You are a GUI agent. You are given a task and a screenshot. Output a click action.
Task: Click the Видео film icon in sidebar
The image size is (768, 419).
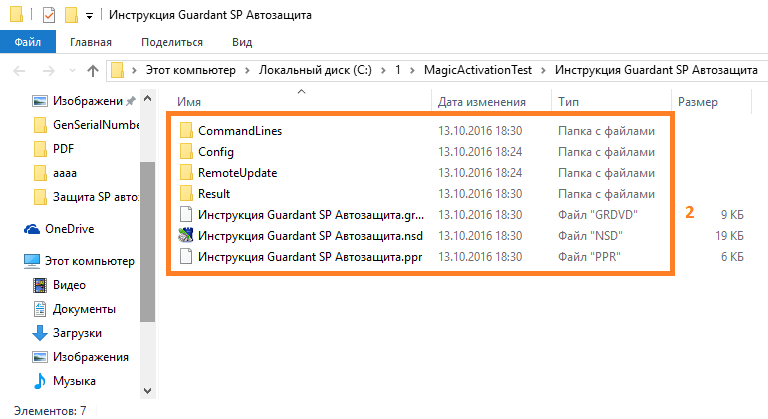point(40,285)
